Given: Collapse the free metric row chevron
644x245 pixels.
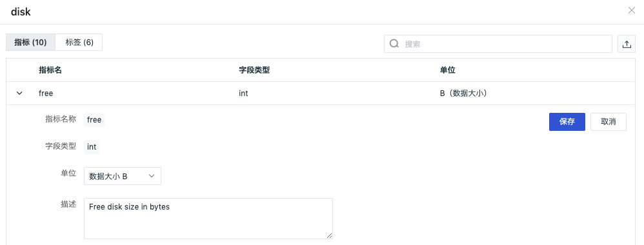Looking at the screenshot, I should [19, 93].
